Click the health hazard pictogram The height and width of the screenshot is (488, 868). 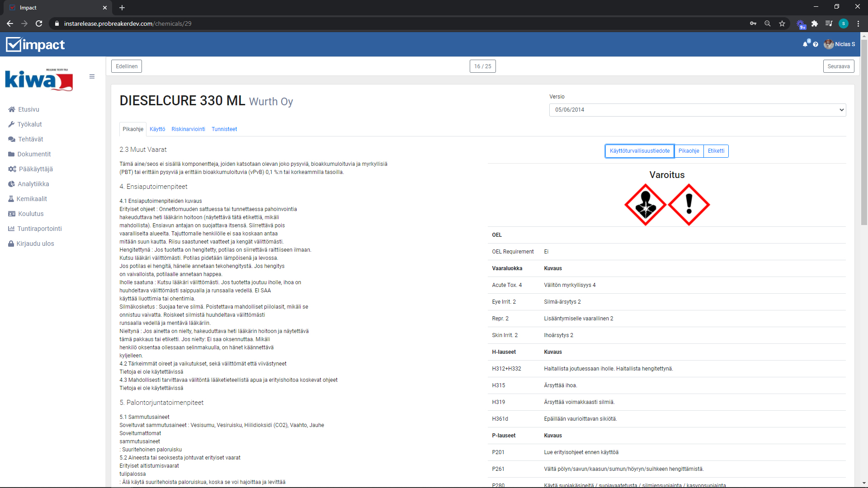tap(646, 205)
